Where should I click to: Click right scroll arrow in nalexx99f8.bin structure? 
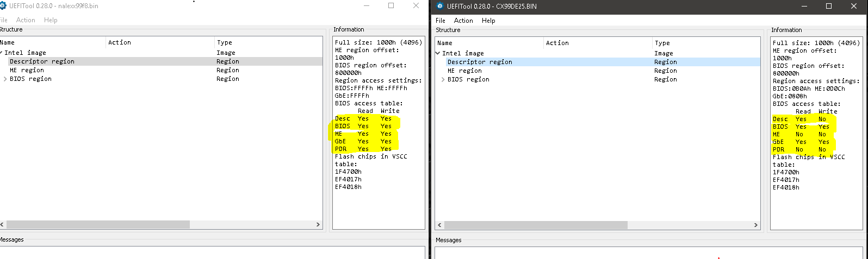click(x=318, y=224)
